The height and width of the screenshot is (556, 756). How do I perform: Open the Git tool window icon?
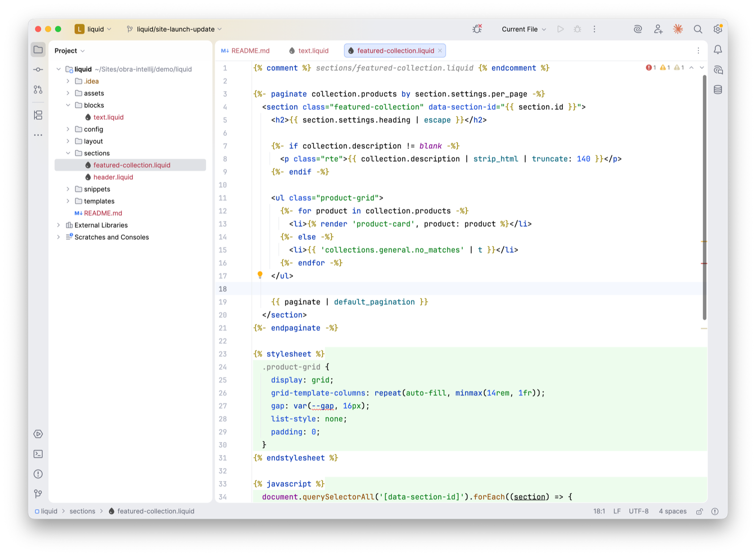(38, 494)
